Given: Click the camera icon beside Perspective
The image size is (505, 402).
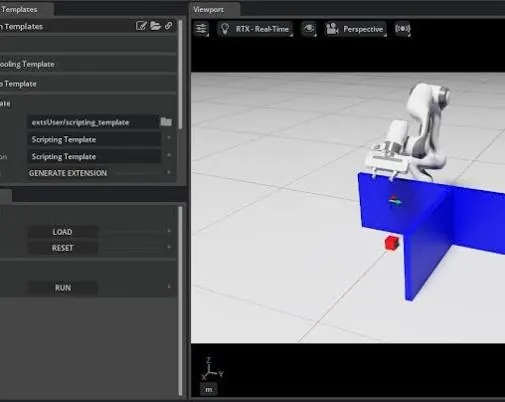Looking at the screenshot, I should pyautogui.click(x=332, y=29).
